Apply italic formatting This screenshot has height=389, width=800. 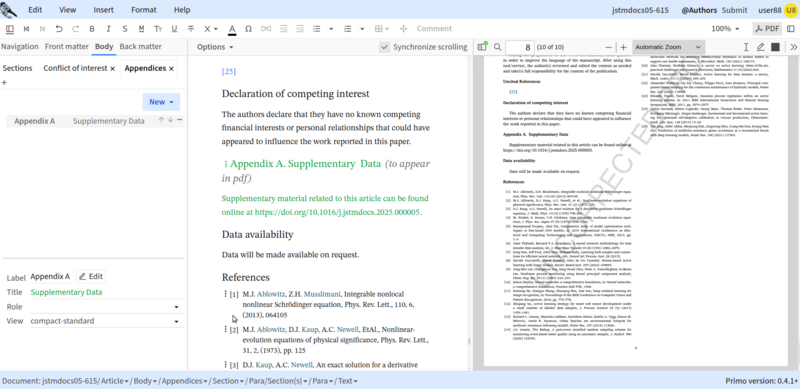(108, 29)
